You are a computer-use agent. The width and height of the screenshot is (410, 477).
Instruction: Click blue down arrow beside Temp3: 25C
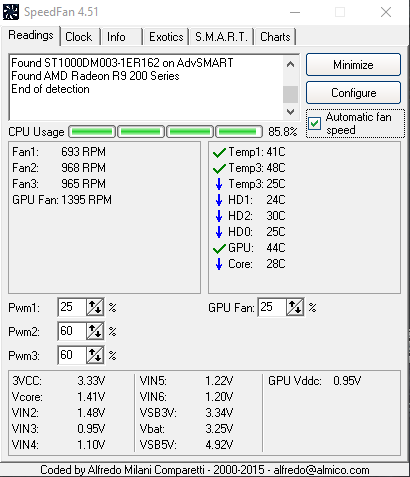219,184
